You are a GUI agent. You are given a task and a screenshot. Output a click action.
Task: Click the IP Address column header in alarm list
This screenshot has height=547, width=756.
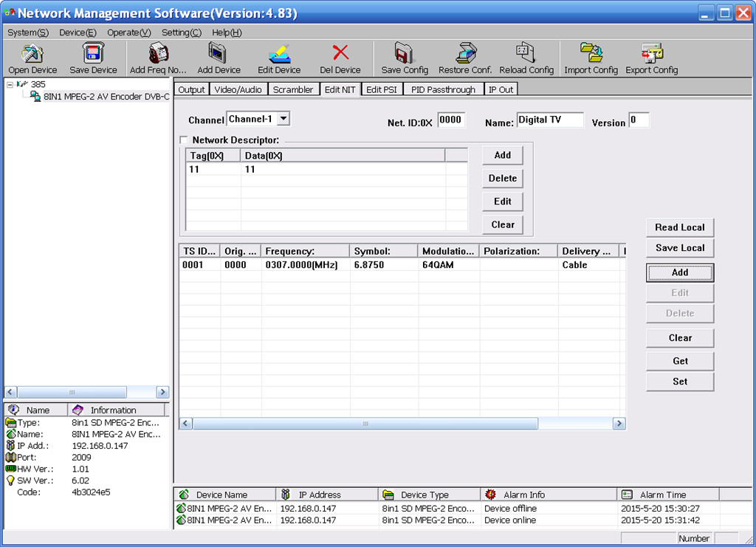tap(327, 495)
